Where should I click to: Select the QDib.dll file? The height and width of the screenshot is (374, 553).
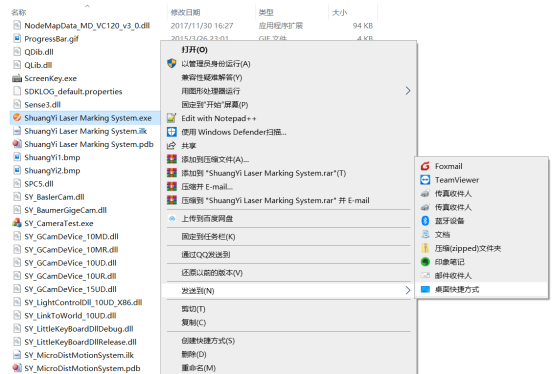tap(39, 52)
